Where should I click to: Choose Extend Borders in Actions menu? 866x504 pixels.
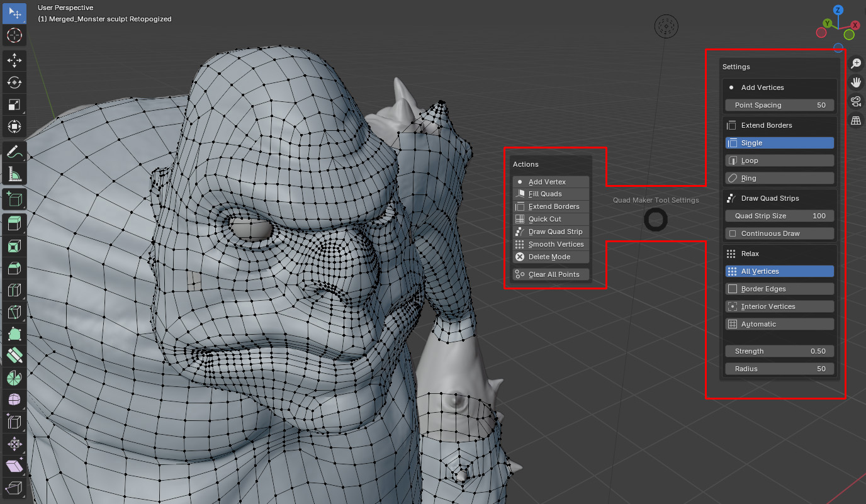pyautogui.click(x=551, y=206)
